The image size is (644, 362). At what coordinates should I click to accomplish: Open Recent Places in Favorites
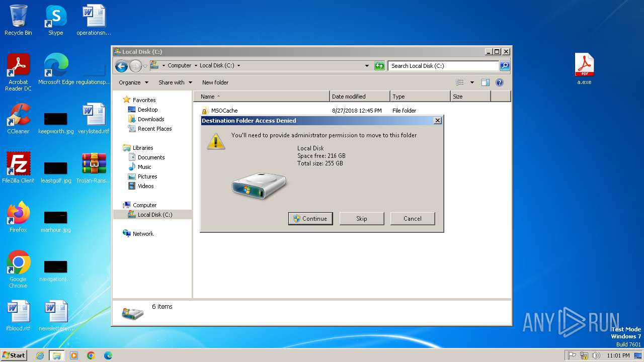click(x=154, y=129)
